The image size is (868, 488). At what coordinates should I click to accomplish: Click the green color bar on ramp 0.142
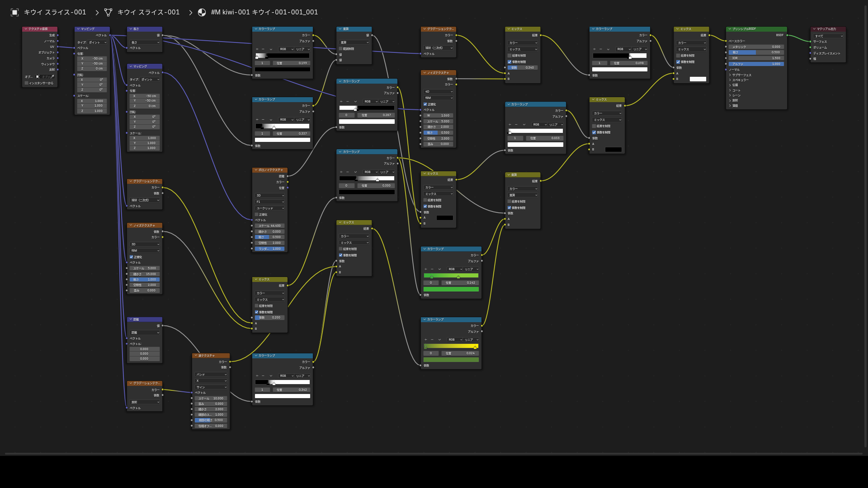coord(451,289)
